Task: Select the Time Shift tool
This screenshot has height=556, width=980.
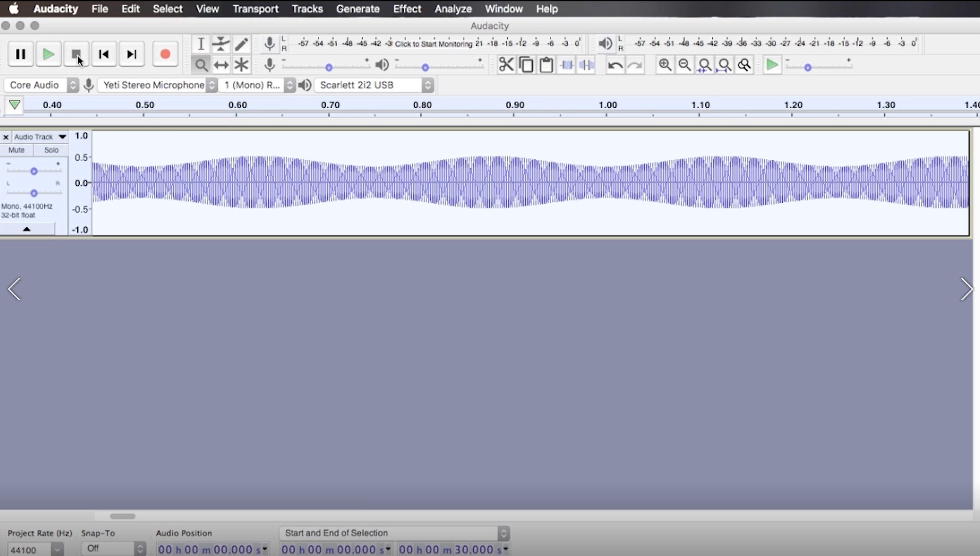Action: (x=221, y=65)
